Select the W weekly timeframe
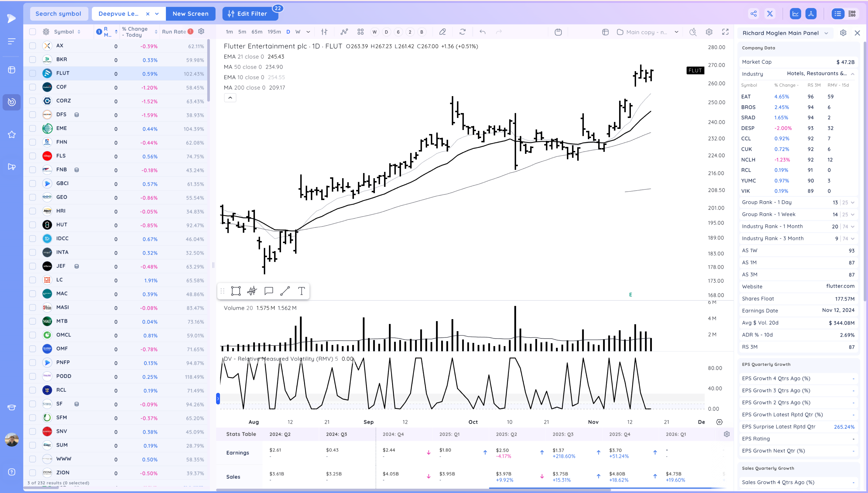This screenshot has height=493, width=868. pyautogui.click(x=298, y=32)
